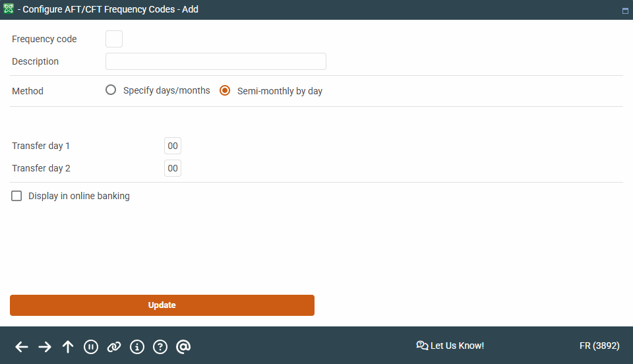
Task: Open the Let Us Know! feedback link
Action: [450, 346]
